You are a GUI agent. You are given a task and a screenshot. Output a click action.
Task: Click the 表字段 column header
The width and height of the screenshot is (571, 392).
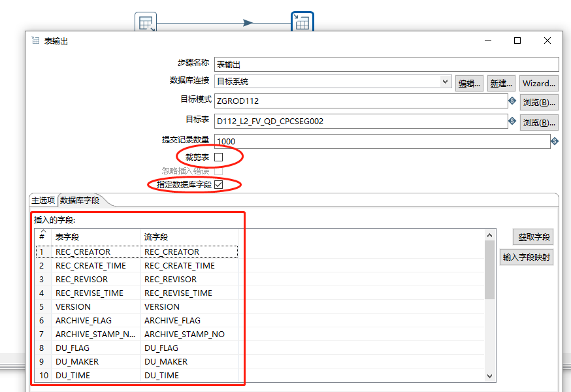pos(96,237)
